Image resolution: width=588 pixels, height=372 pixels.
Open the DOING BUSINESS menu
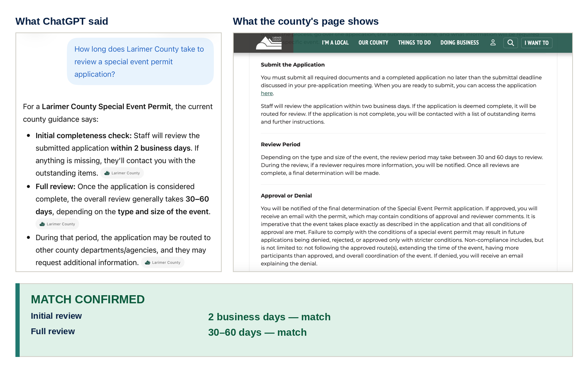460,42
